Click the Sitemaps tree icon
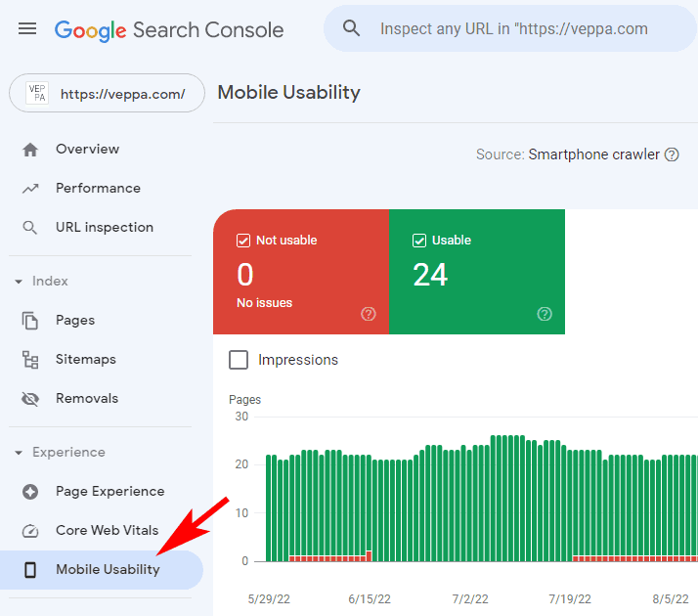This screenshot has height=616, width=698. [30, 360]
